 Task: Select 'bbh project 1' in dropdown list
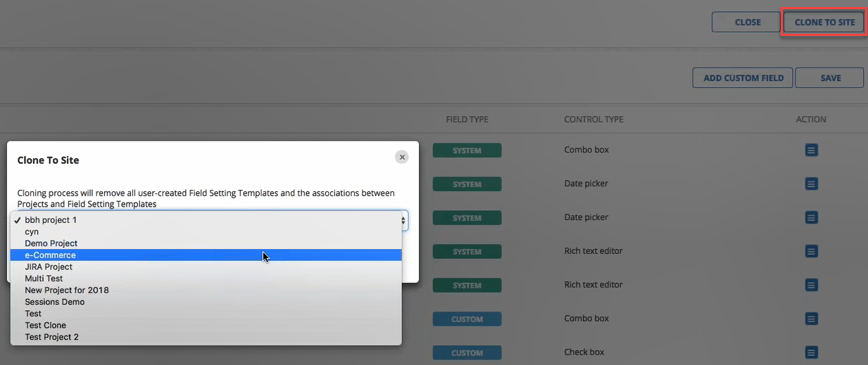[x=206, y=220]
